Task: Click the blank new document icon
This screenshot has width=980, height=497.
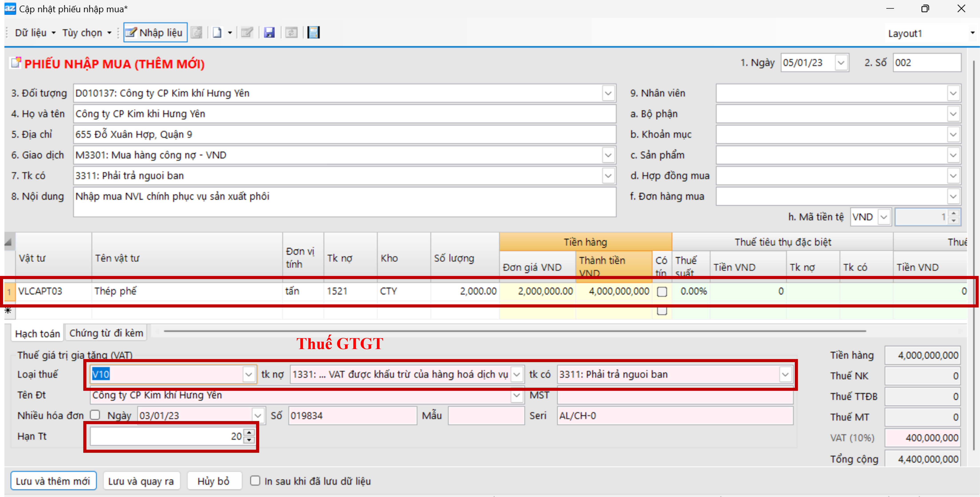Action: click(x=217, y=33)
